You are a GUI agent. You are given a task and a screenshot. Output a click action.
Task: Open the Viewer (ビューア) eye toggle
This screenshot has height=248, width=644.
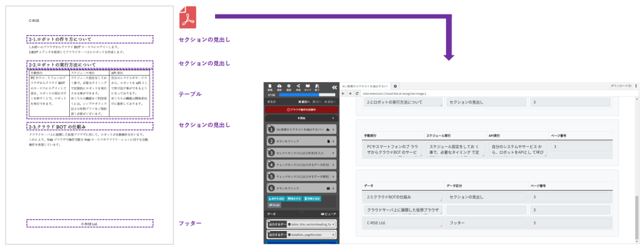(x=328, y=214)
